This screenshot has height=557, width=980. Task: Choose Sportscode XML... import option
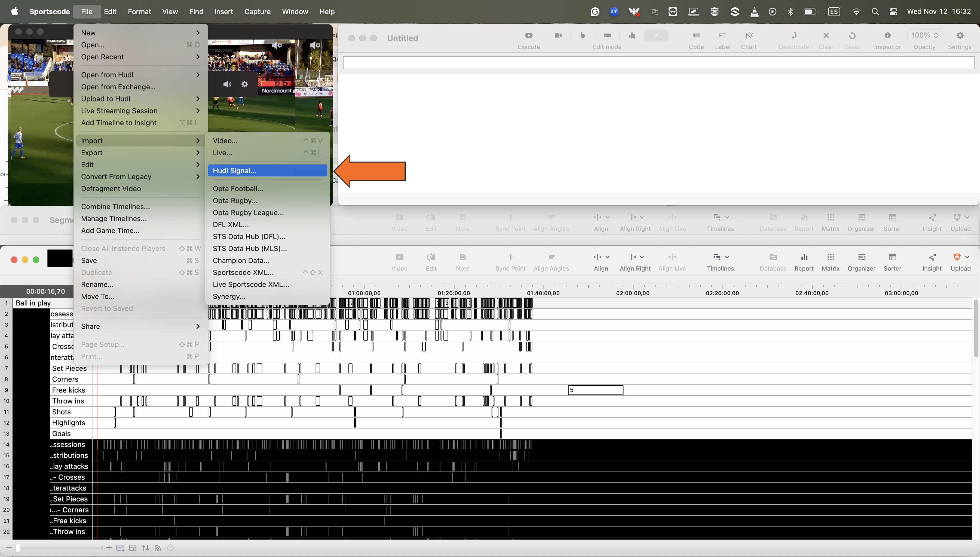(x=267, y=273)
